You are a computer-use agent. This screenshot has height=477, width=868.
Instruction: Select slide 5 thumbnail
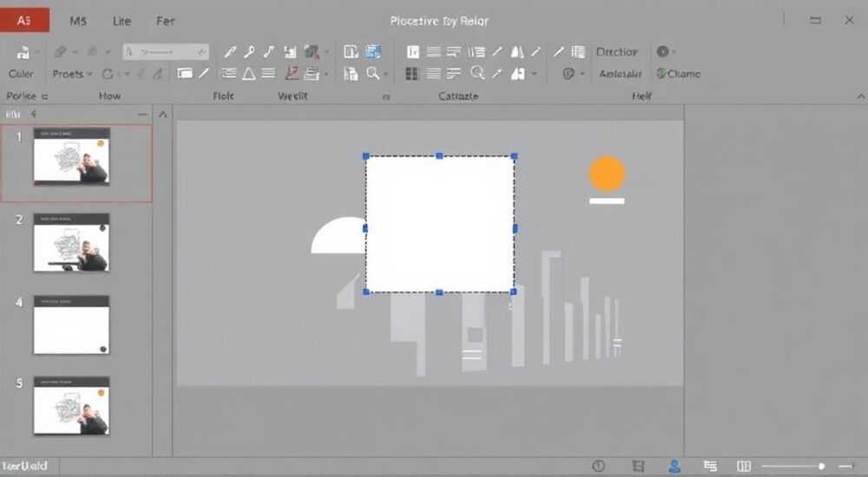click(71, 406)
